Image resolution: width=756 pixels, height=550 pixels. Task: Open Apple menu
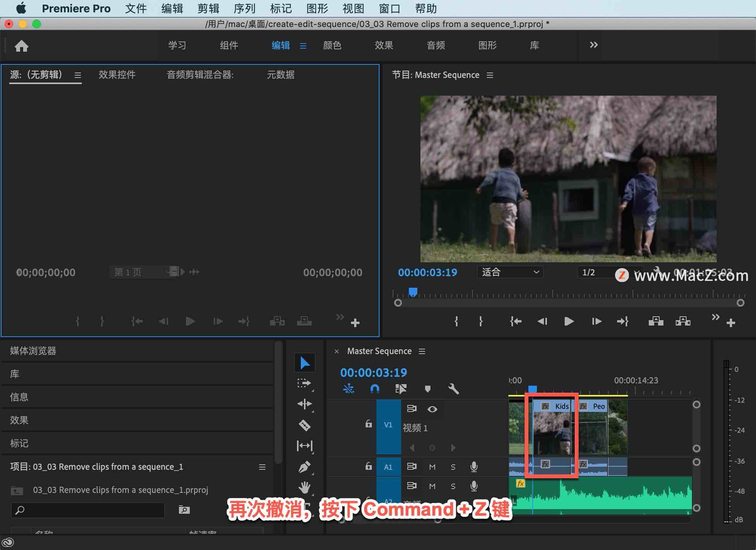[21, 8]
